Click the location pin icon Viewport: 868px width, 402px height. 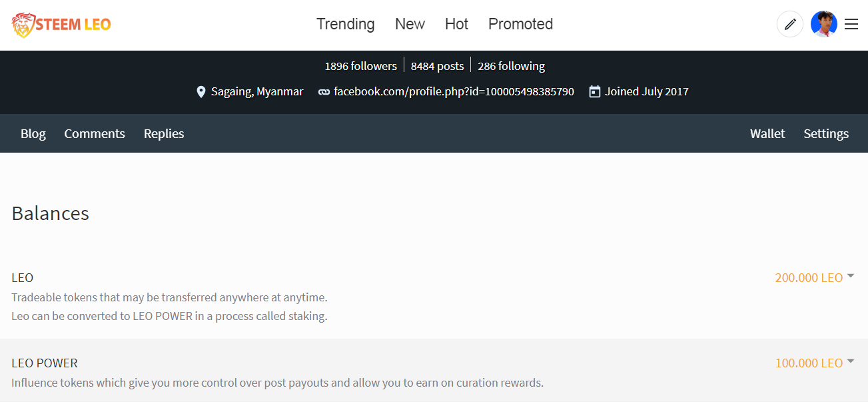pyautogui.click(x=201, y=92)
